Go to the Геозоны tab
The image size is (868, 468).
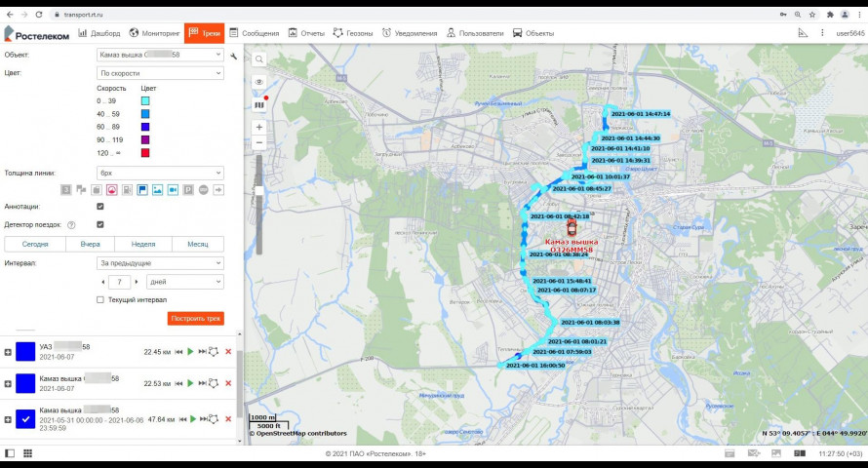(x=355, y=33)
